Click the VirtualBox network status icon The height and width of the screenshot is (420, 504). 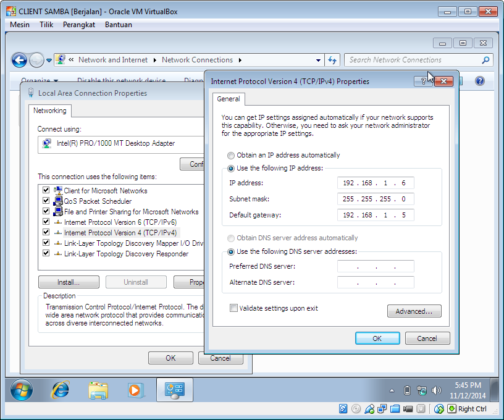[x=382, y=409]
